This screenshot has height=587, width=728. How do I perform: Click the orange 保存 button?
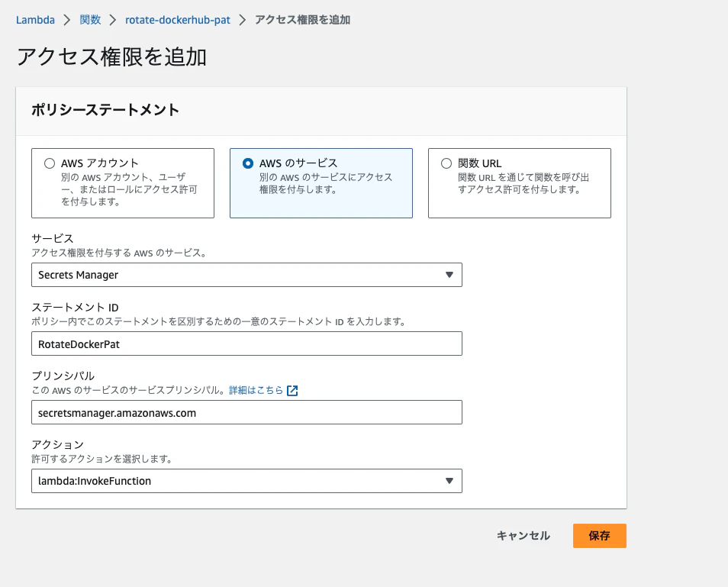pos(599,536)
